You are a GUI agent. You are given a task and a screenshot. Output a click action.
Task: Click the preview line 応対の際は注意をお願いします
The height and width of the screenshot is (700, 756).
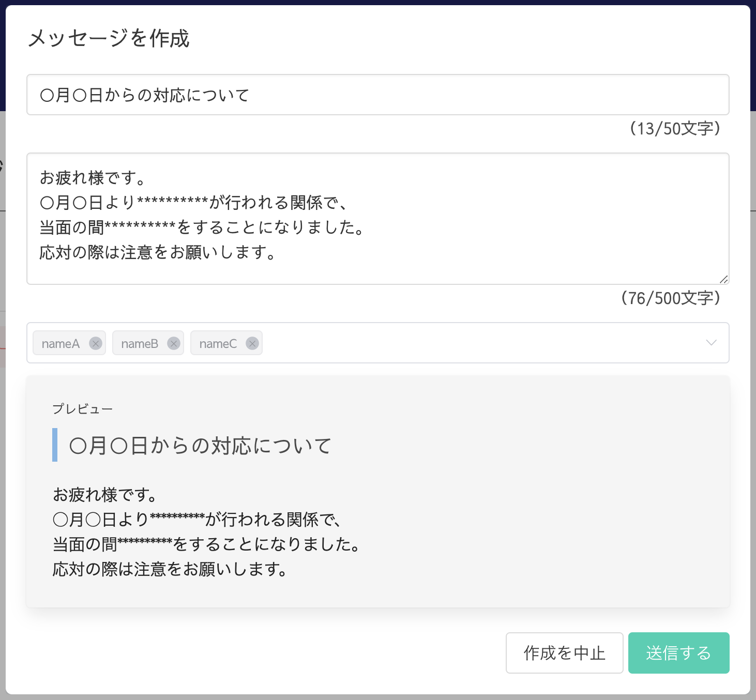[170, 569]
